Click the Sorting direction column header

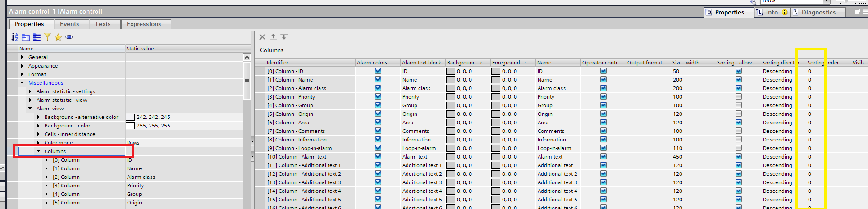point(783,63)
